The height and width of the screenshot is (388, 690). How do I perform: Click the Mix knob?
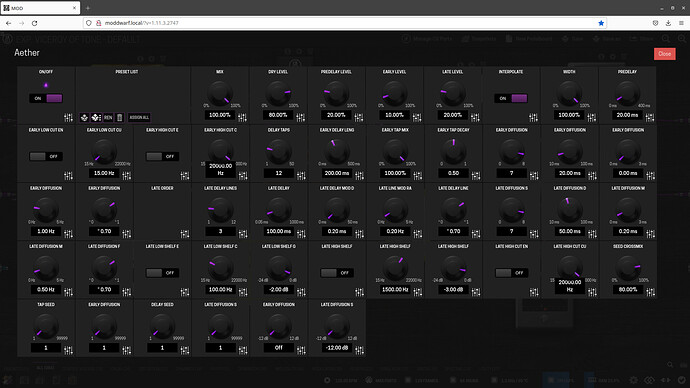220,94
